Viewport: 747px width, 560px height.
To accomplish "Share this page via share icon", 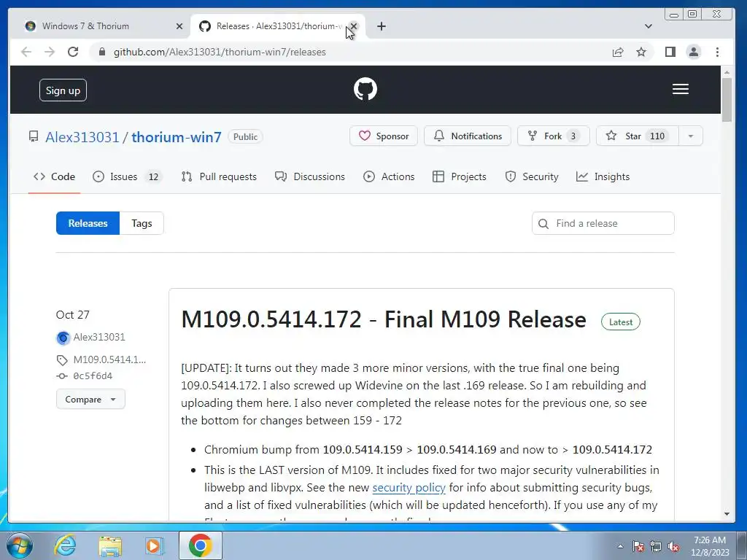I will (618, 52).
